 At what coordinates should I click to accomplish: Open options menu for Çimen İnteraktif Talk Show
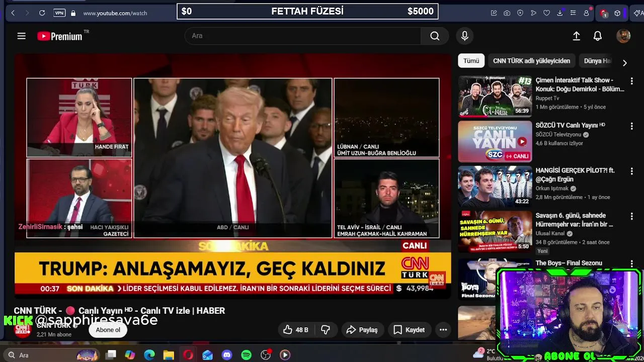coord(632,81)
